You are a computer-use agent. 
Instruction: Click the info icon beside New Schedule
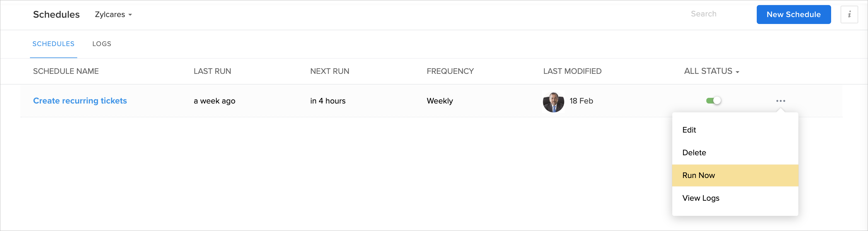point(849,15)
